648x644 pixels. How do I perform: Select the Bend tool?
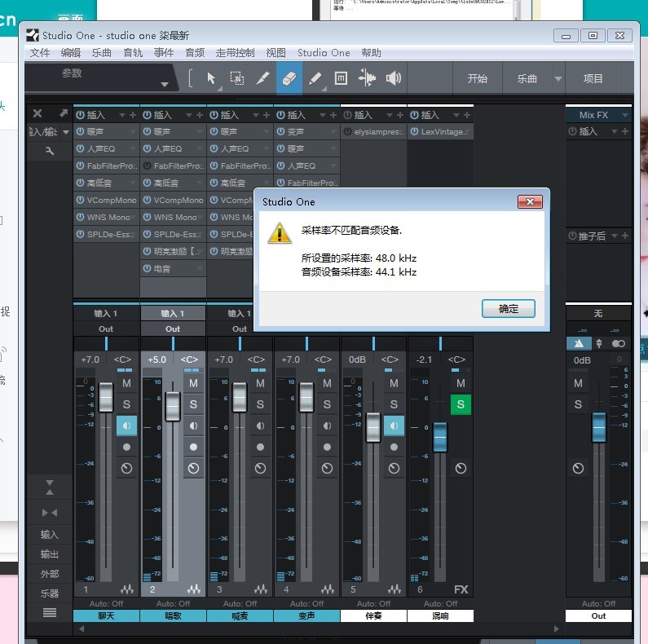coord(367,78)
